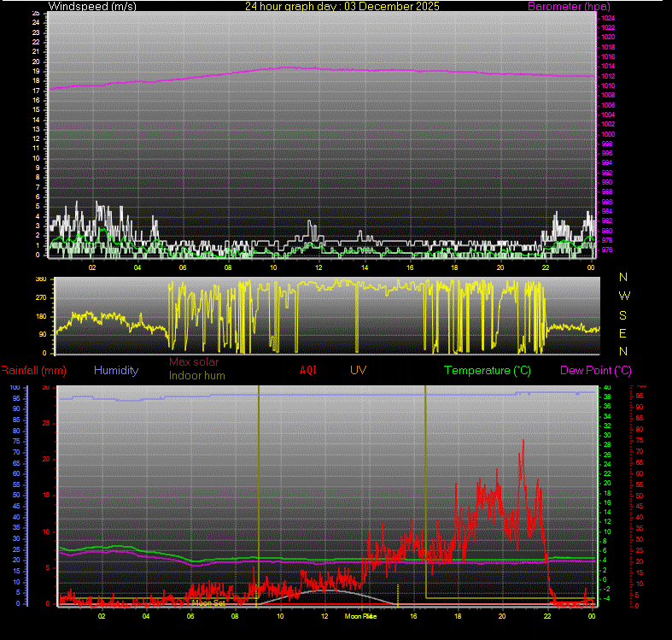The image size is (672, 640).
Task: Select the 12 hour label under windspeed graph
Action: tap(318, 267)
